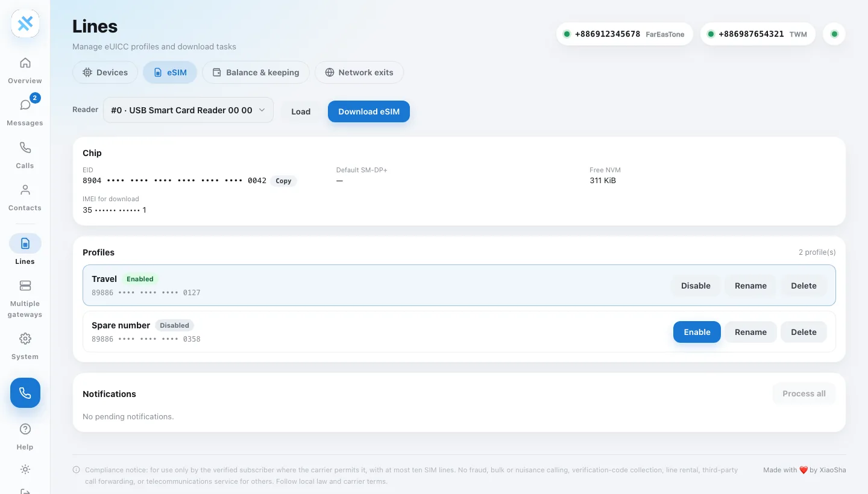
Task: Click the Load button
Action: point(301,111)
